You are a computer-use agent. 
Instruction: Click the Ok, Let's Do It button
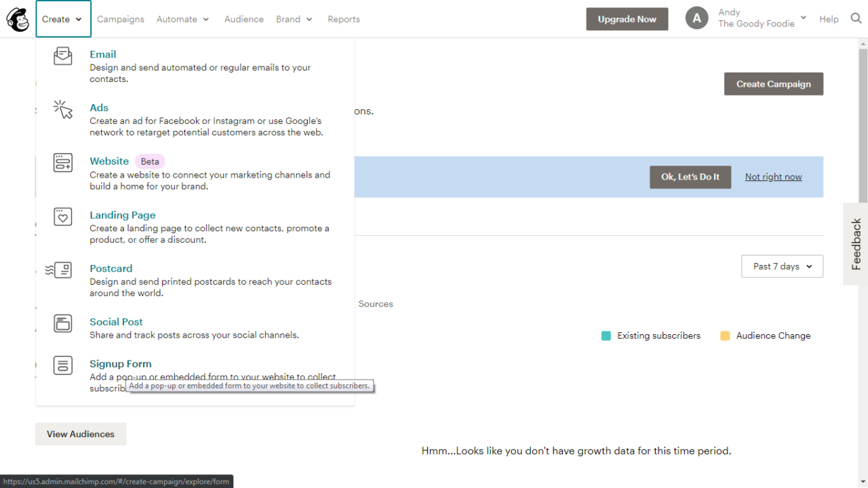pyautogui.click(x=690, y=177)
